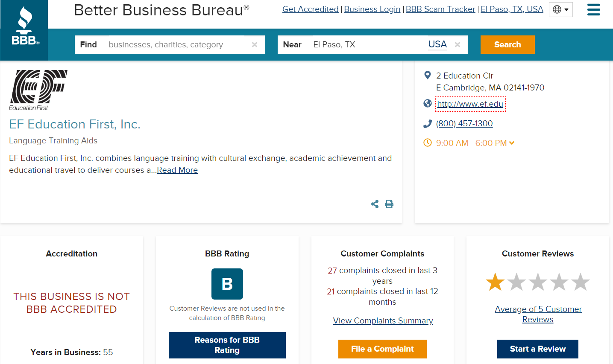The image size is (613, 364).
Task: Open View Complaints Summary link
Action: click(x=383, y=321)
